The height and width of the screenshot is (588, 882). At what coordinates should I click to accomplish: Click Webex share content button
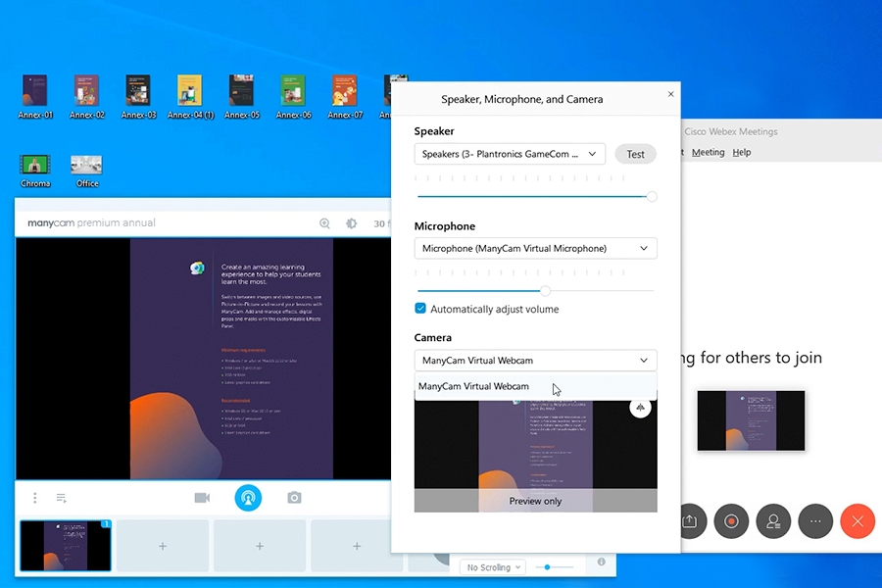[x=690, y=521]
